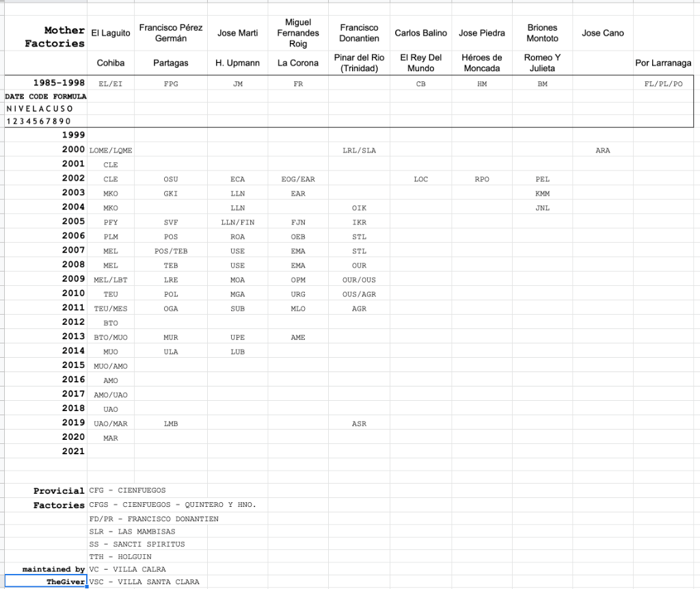Select the "EOG/EAR" code cell

pos(298,179)
